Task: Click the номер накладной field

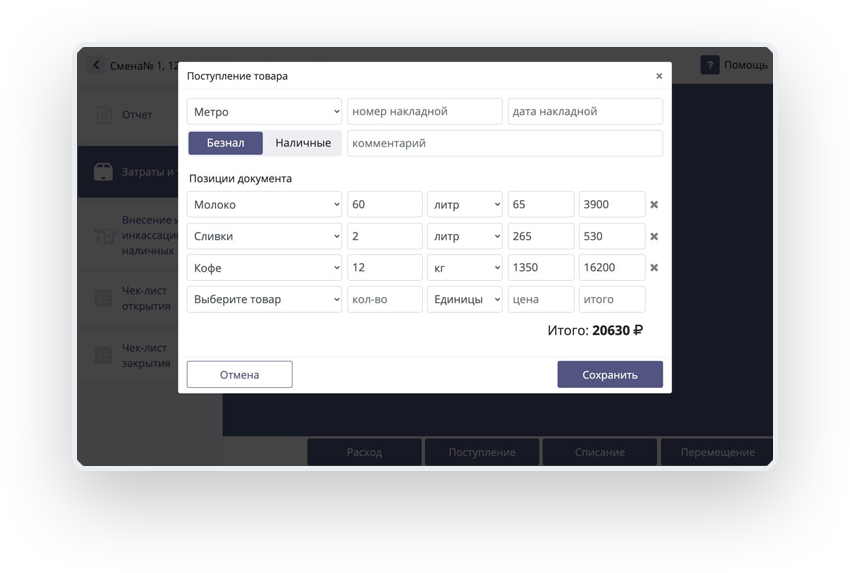Action: coord(424,111)
